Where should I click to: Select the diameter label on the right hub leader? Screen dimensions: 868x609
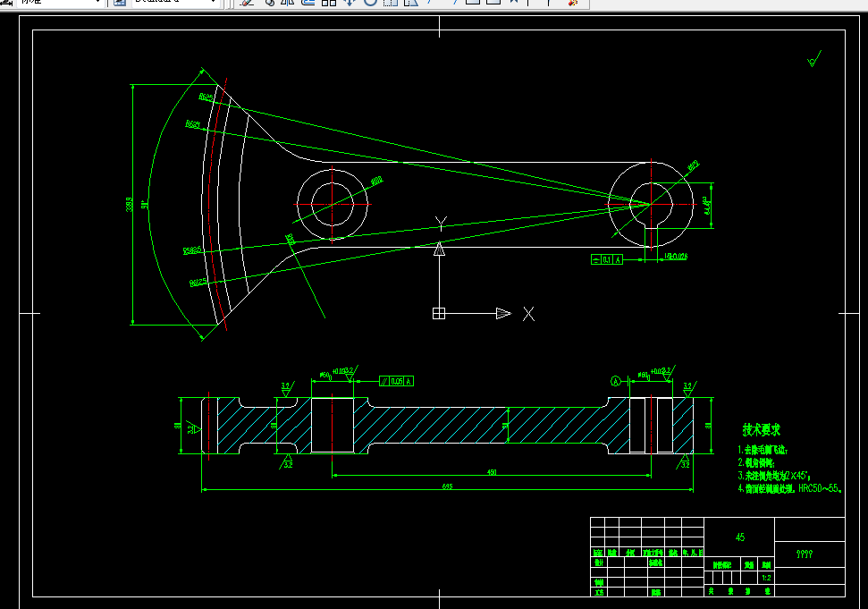pos(693,165)
